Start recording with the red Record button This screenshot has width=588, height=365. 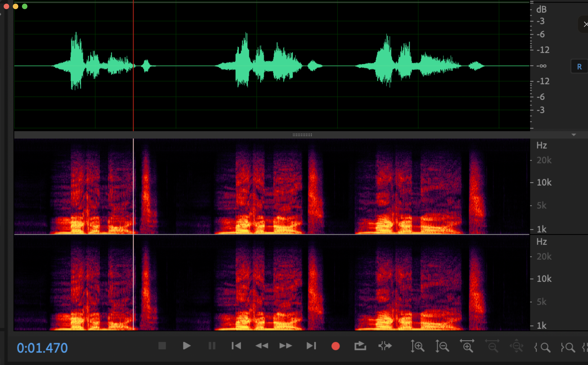(336, 346)
